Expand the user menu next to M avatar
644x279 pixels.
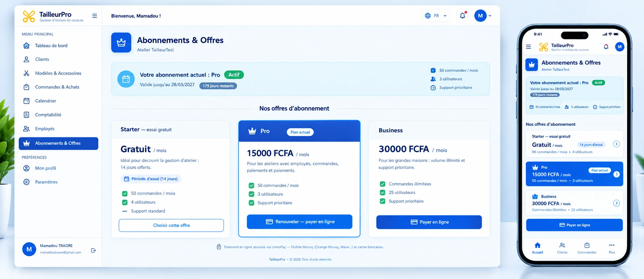point(490,16)
